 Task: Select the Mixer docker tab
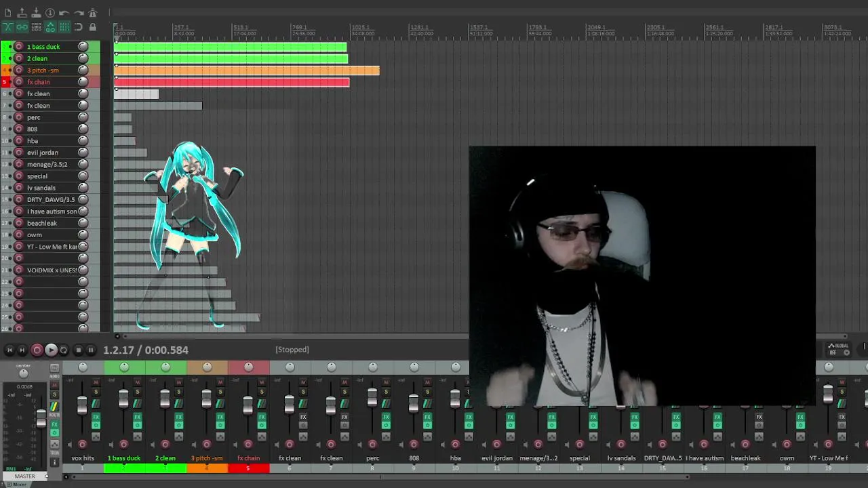click(19, 484)
